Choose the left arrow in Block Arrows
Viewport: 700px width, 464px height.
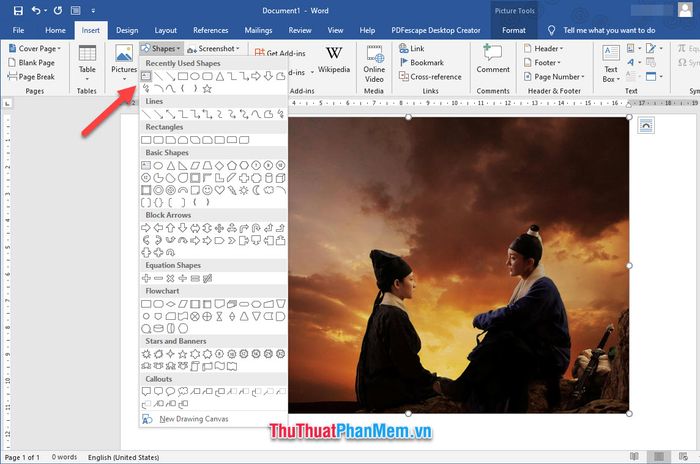click(x=158, y=228)
